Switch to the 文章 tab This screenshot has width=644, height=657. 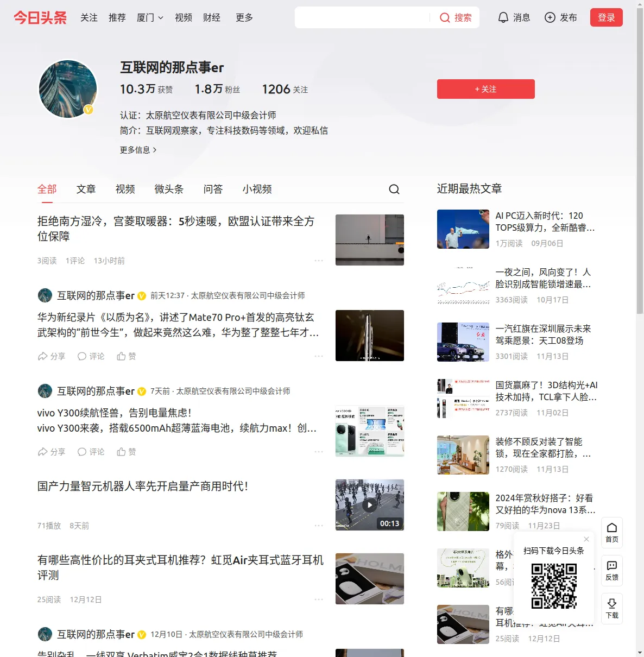(86, 189)
